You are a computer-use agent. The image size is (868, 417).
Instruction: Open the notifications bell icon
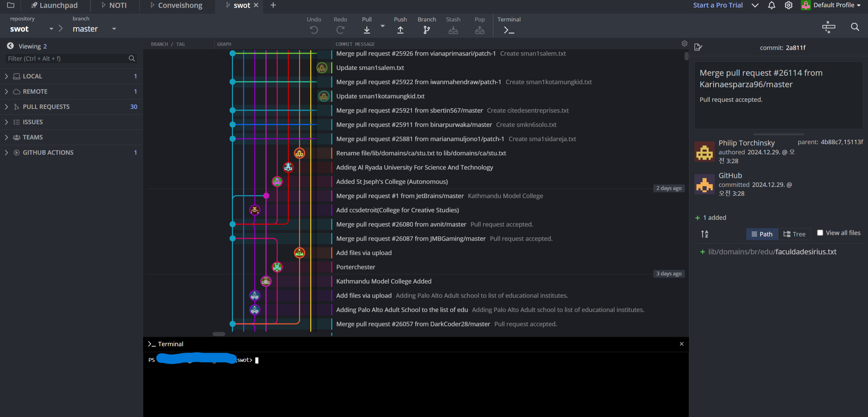point(771,5)
